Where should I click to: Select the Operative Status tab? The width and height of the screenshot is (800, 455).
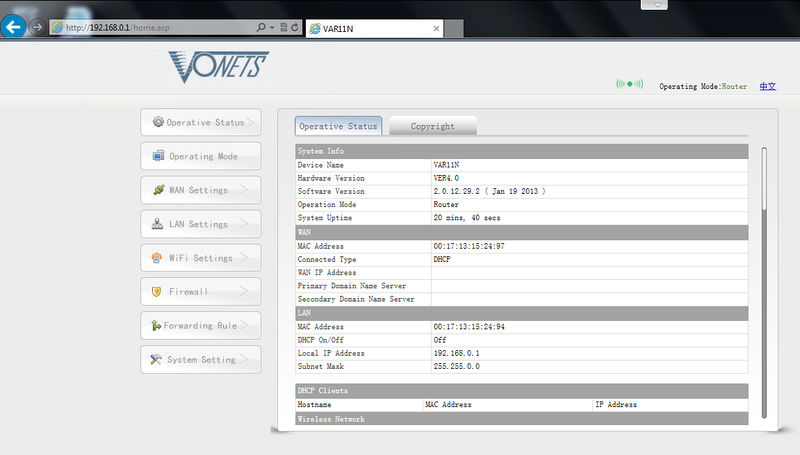click(x=338, y=126)
